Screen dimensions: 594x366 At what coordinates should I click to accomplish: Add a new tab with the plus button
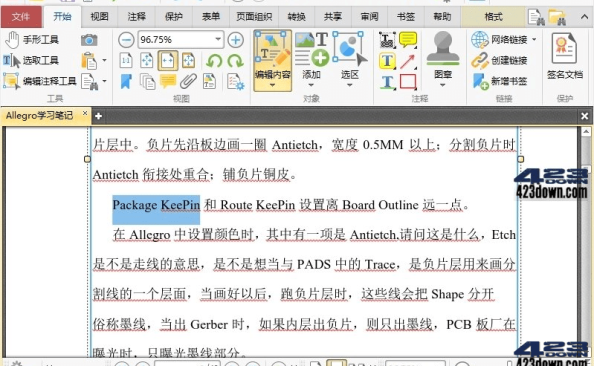[98, 116]
